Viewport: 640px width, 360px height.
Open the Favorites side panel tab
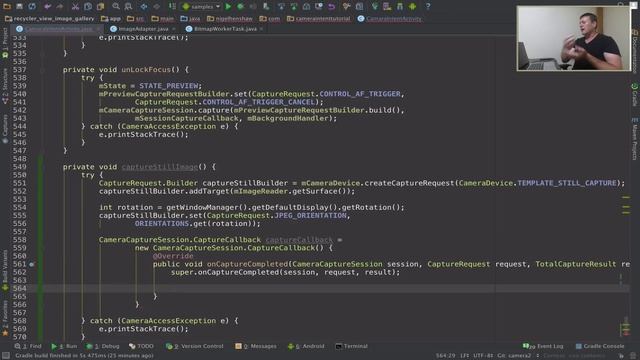coord(5,318)
